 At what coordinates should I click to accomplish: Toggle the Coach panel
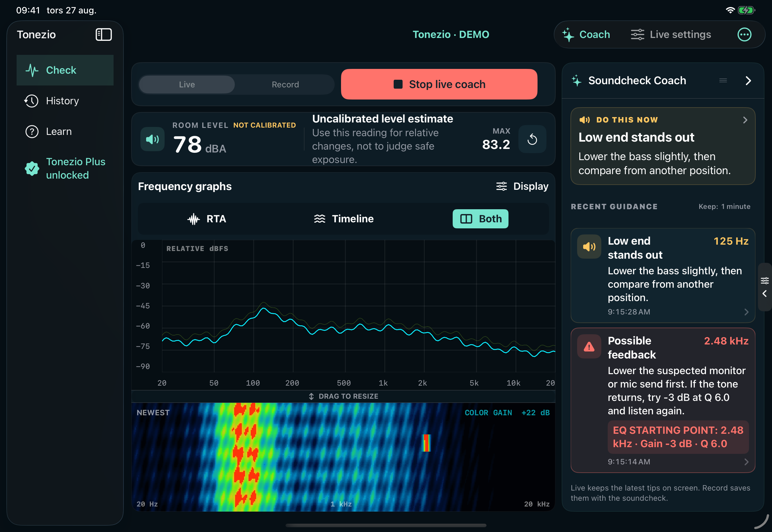pos(586,35)
